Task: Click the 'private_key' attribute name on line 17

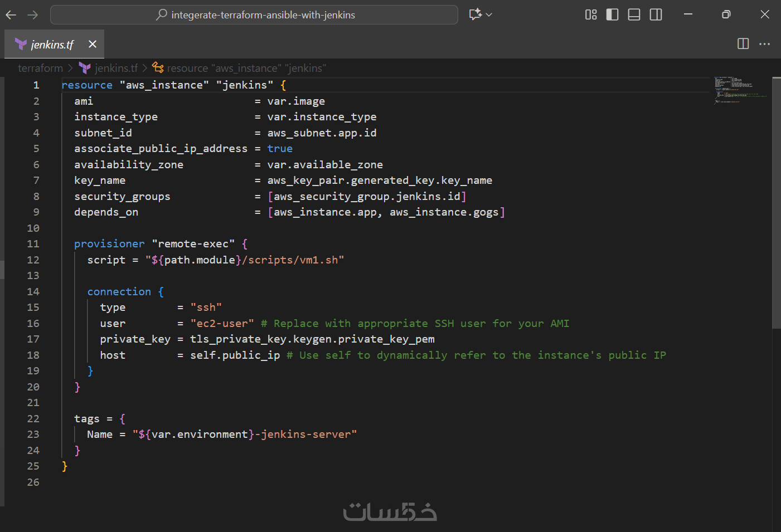Action: coord(135,339)
